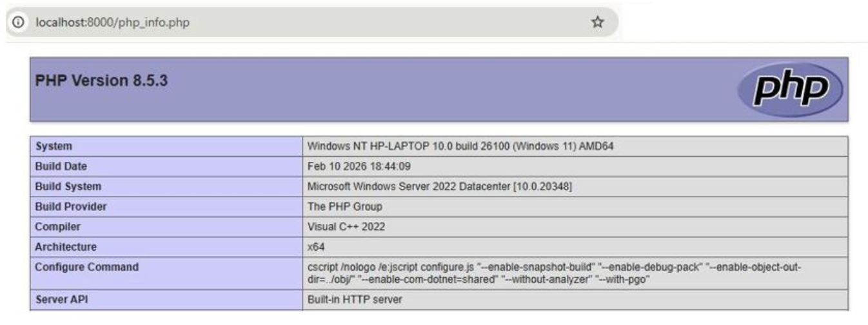Click the Architecture row label

click(66, 246)
